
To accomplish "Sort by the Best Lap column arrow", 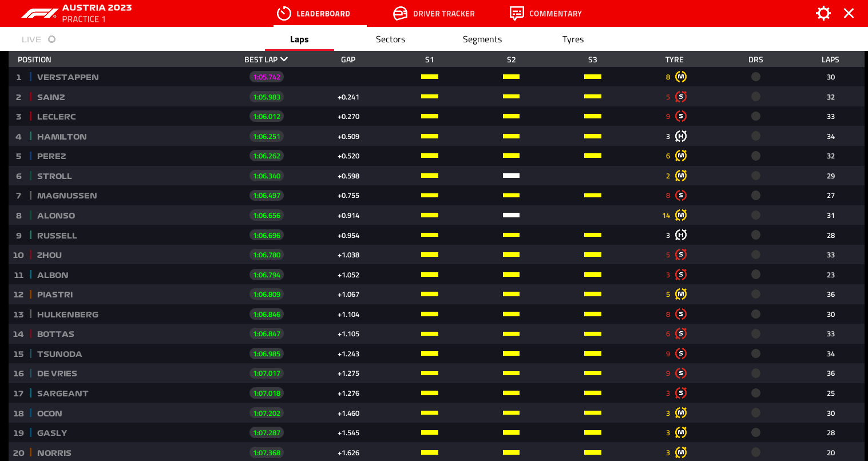I will click(284, 59).
